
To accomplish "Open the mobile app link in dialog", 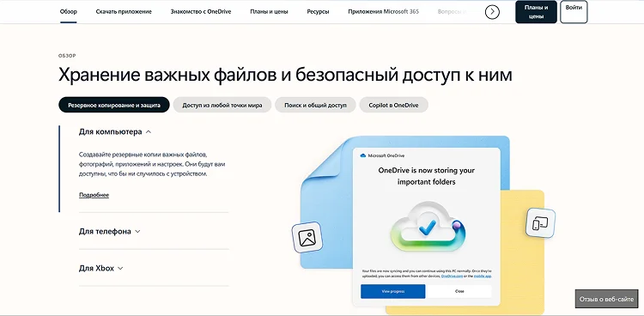I will (483, 276).
